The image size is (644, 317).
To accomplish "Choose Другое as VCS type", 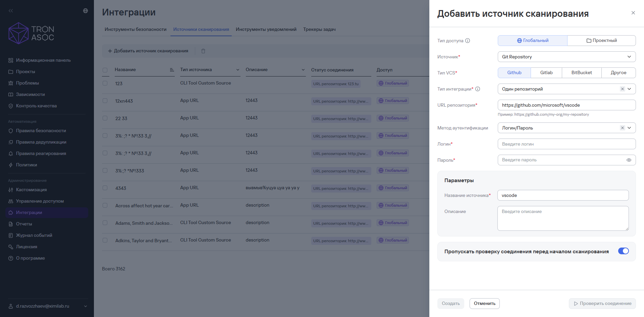I will click(619, 73).
